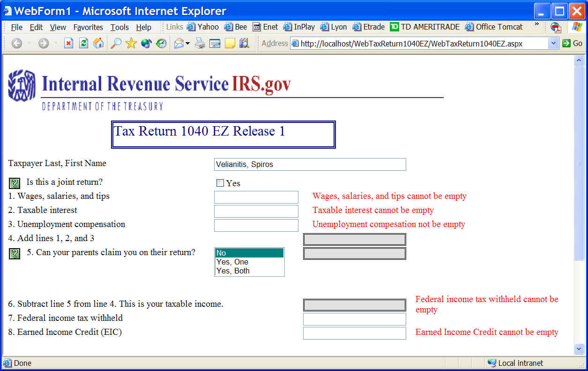Click the Media globe icon
The width and height of the screenshot is (588, 371).
[146, 44]
